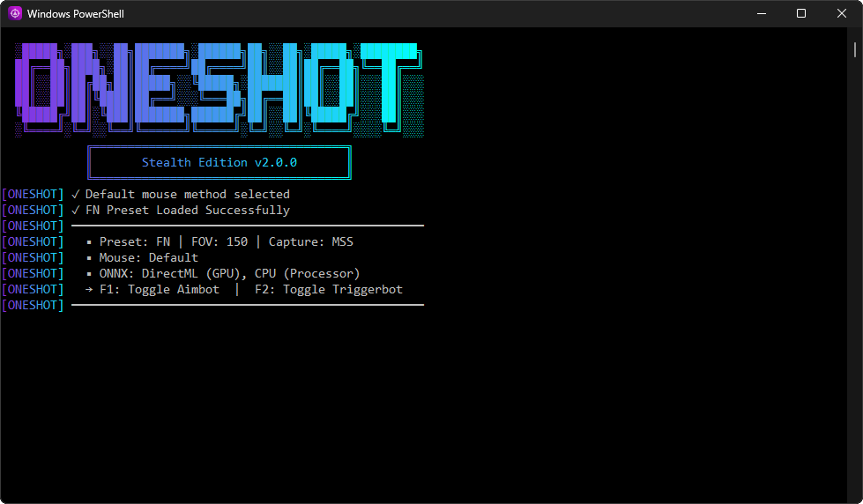Click the PowerShell icon in the title bar
Screen dimensions: 863x504
[15, 13]
